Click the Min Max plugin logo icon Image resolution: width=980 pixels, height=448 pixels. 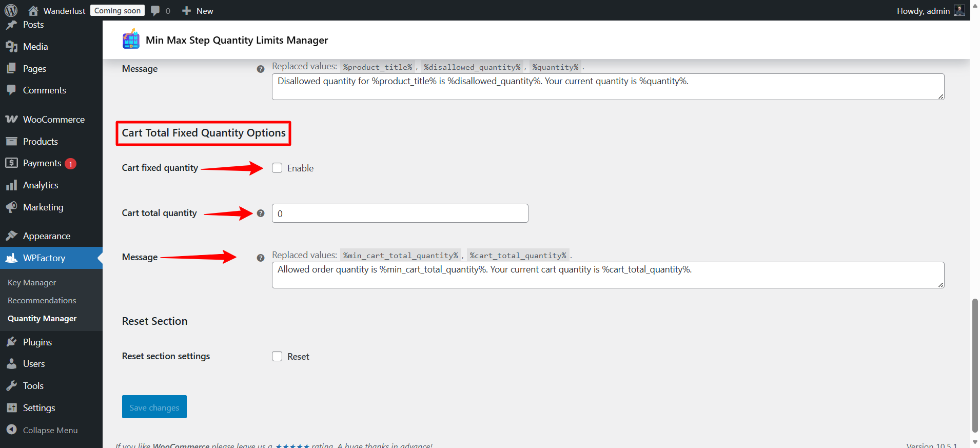[131, 40]
